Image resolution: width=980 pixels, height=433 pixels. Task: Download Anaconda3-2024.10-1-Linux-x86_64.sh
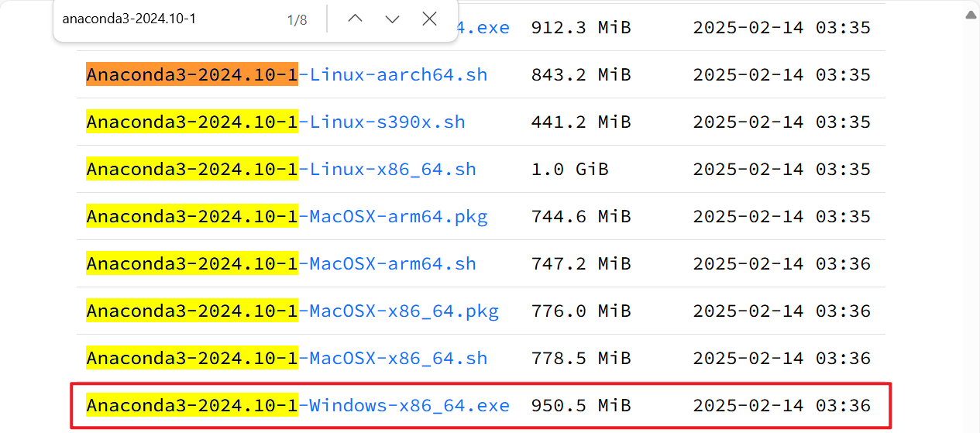(281, 170)
